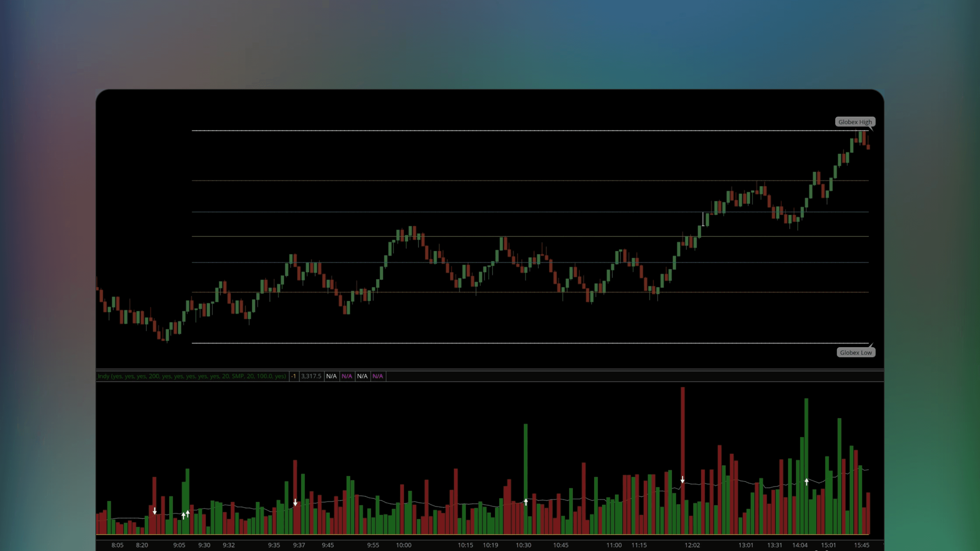Click the down arrow signal beside the tall 12:02 bar
Viewport: 980px width, 551px height.
[x=683, y=479]
